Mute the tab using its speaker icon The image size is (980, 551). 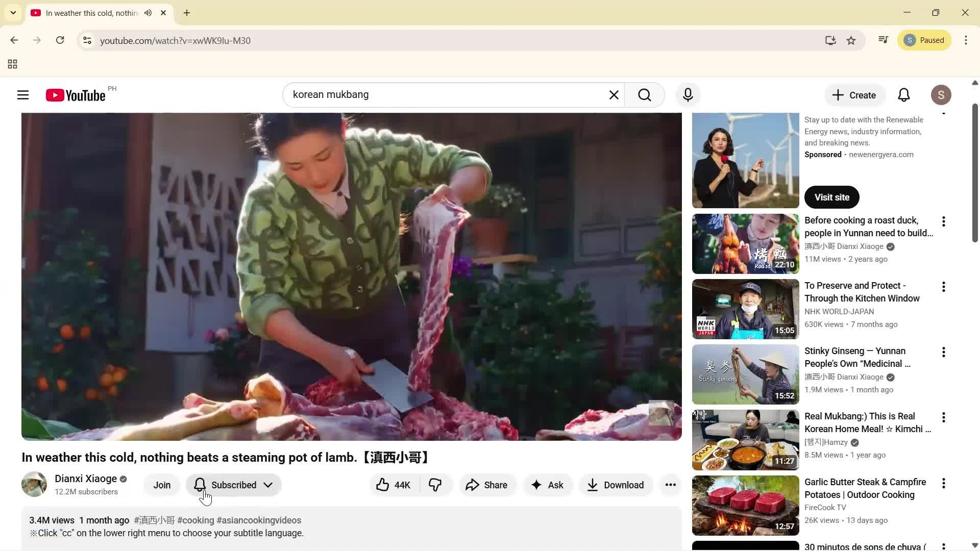point(148,13)
